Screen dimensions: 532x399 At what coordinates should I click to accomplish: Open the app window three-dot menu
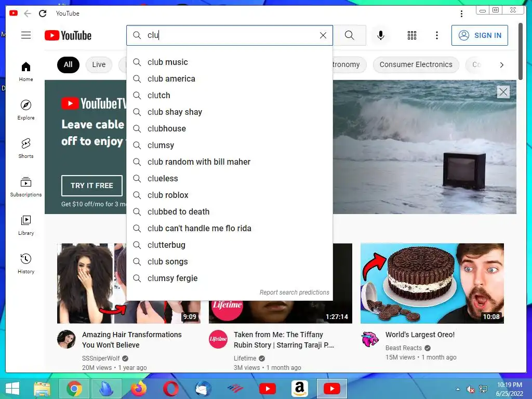click(x=461, y=14)
